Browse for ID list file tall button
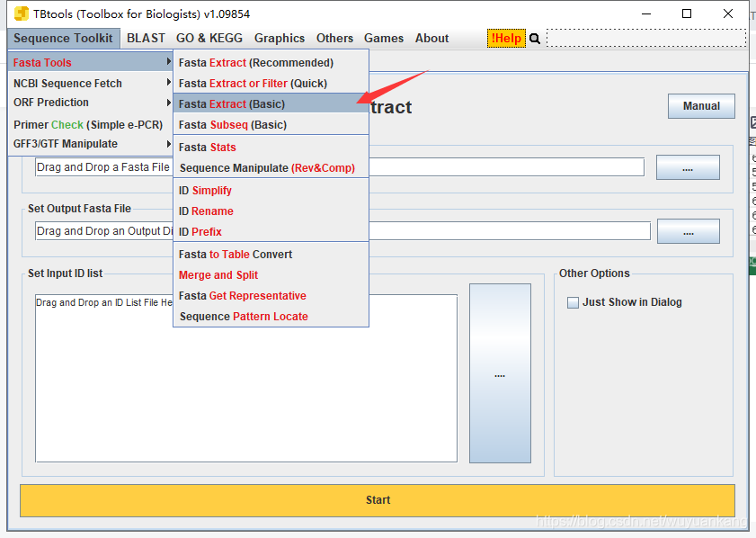Screen dimensions: 756x538 500,373
